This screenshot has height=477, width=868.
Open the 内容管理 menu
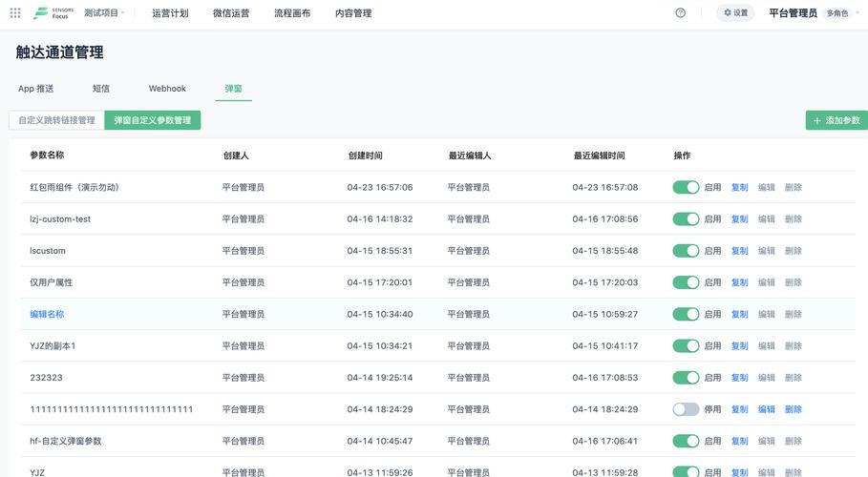click(x=353, y=13)
